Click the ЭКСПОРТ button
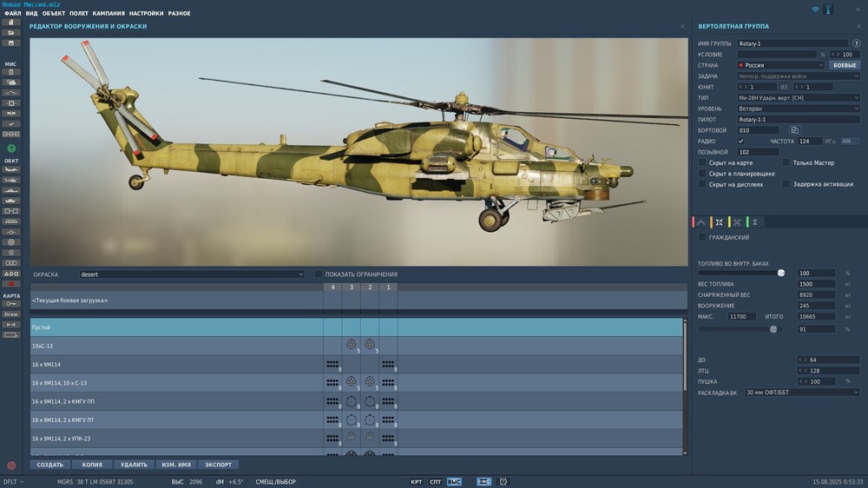This screenshot has width=868, height=488. click(220, 465)
